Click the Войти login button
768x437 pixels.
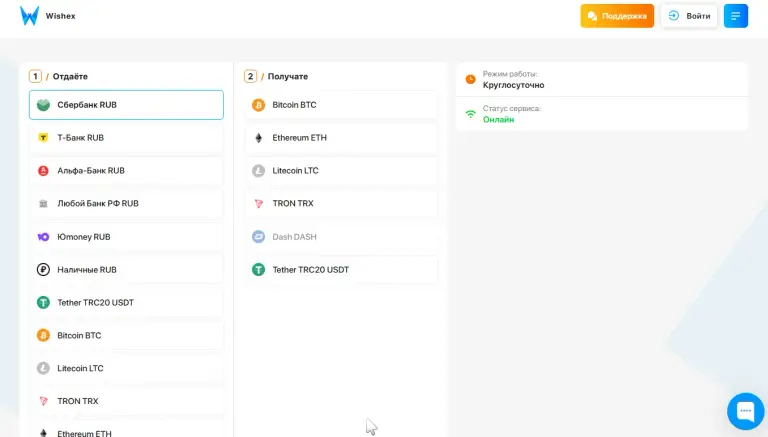(689, 16)
